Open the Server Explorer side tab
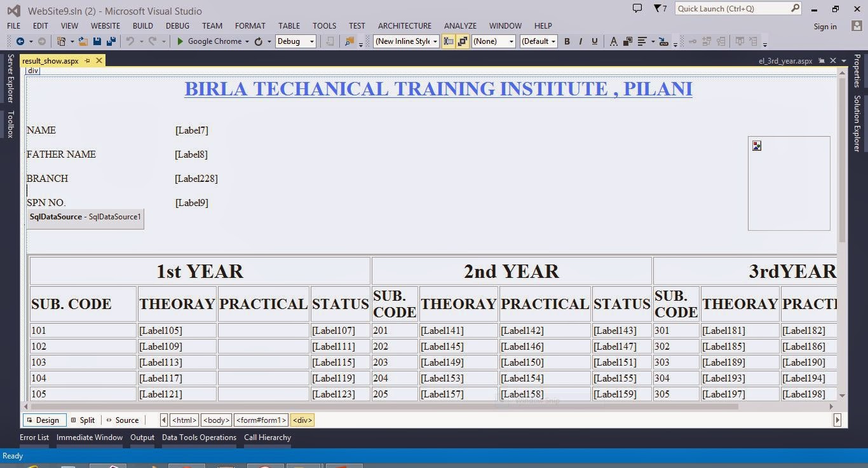The width and height of the screenshot is (868, 468). point(10,78)
